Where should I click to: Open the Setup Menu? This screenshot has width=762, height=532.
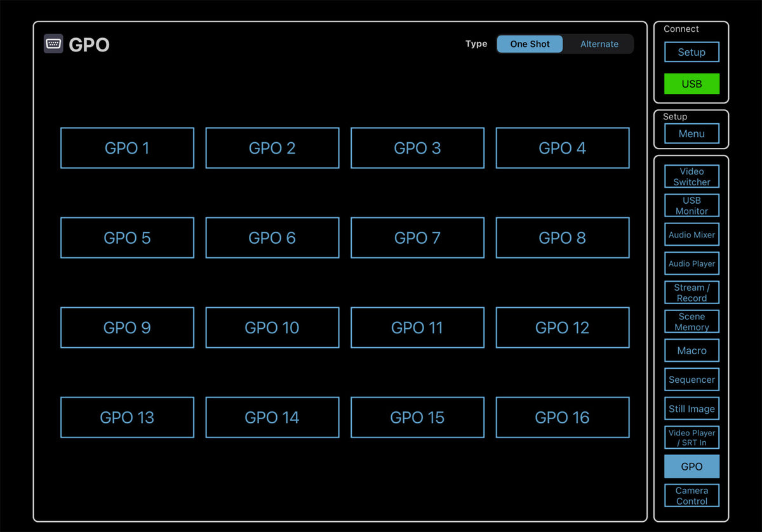click(x=692, y=134)
